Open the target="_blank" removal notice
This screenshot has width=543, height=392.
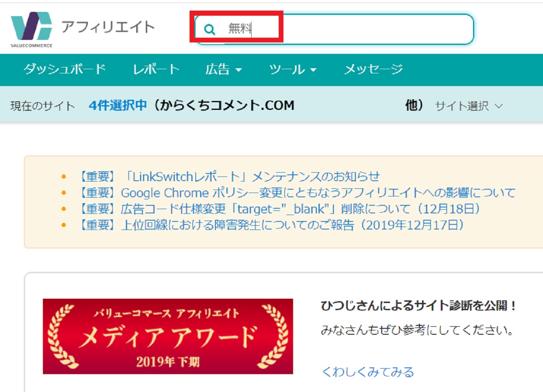[279, 209]
